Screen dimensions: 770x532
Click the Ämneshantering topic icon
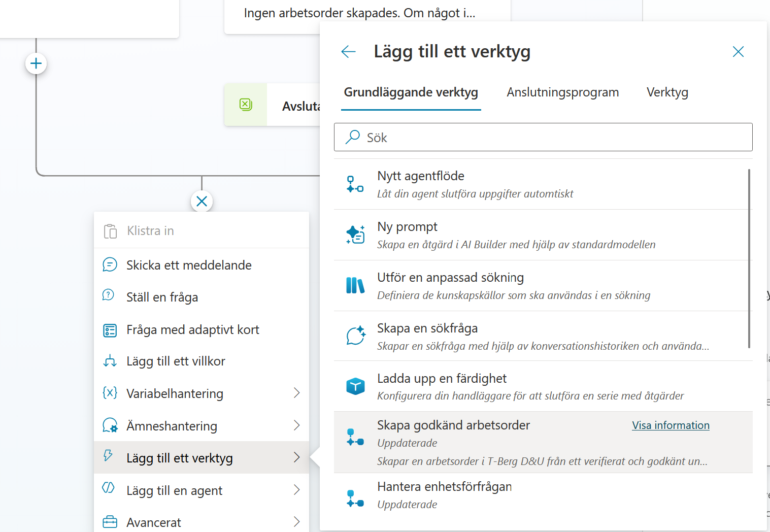pos(110,425)
